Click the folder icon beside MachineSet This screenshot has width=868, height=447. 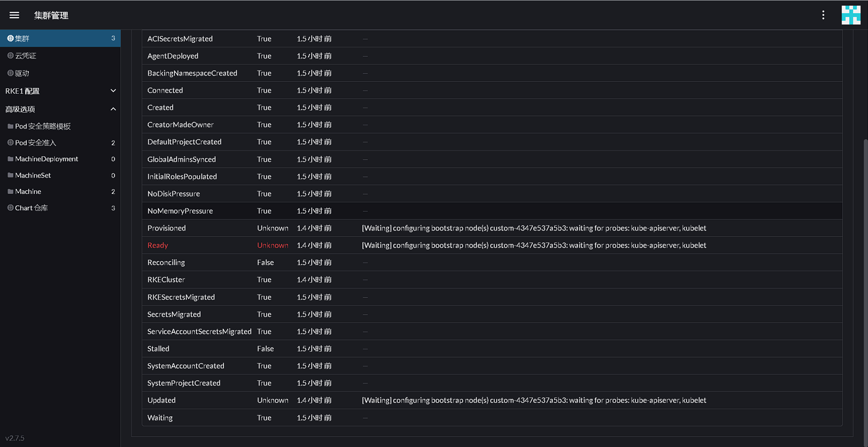10,176
